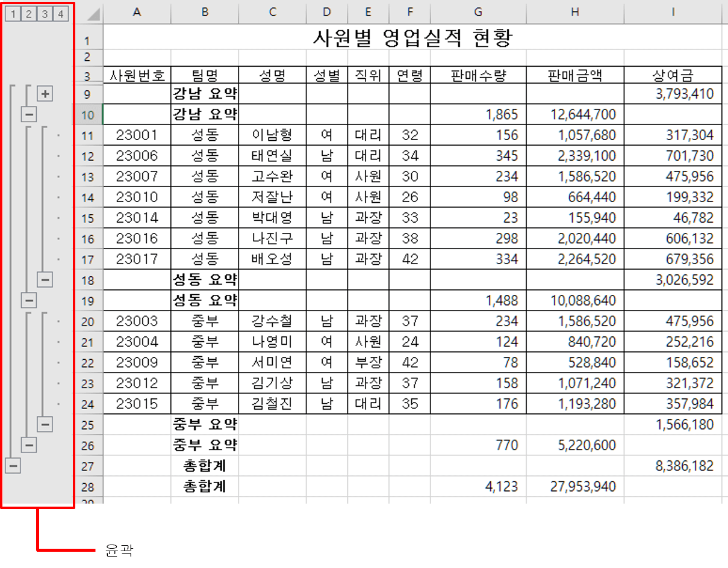728x568 pixels.
Task: Show all details with outline level 4
Action: point(60,14)
